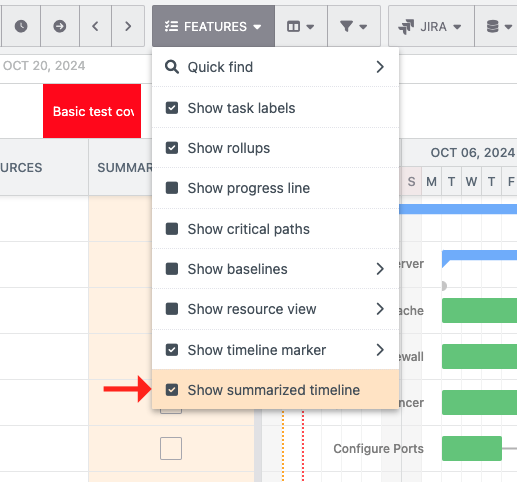Screen dimensions: 517x482
Task: Expand the Show timeline marker submenu arrow
Action: 380,350
